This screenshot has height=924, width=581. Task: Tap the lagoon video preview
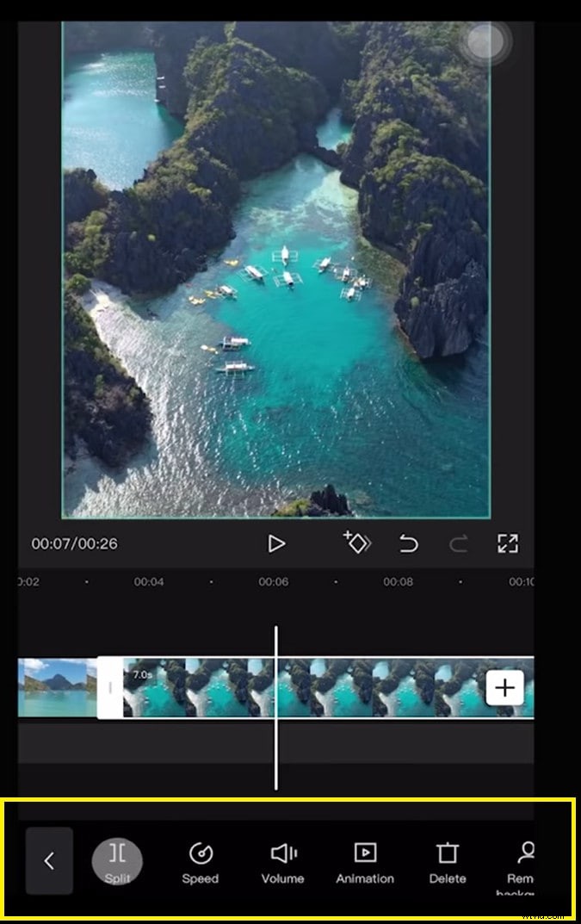[x=275, y=270]
